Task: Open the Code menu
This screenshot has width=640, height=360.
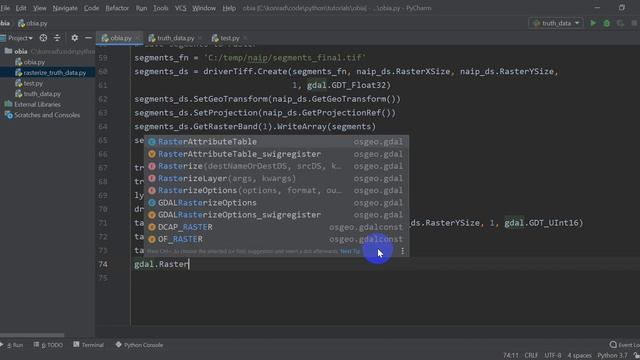Action: pos(91,8)
